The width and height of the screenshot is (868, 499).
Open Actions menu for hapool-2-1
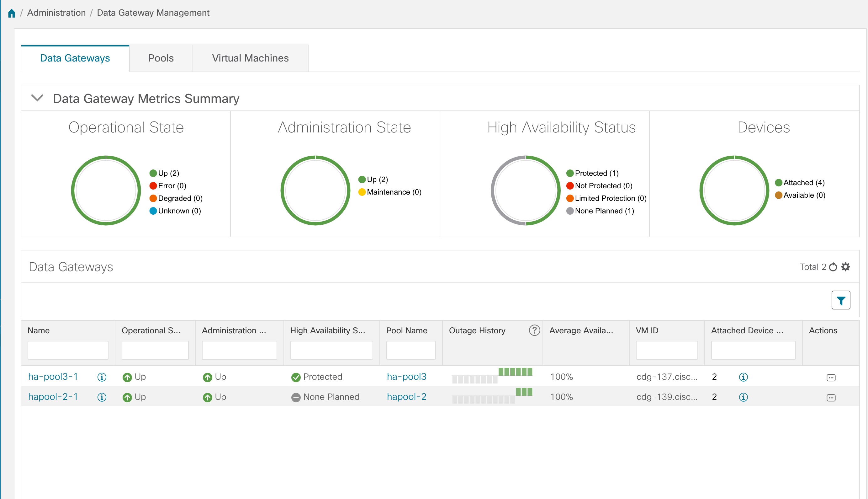(831, 397)
